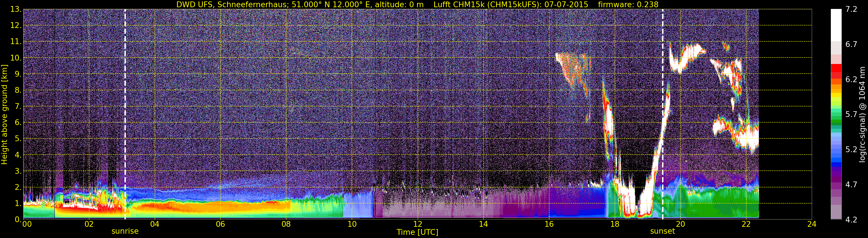Click the height axis tick "9."
Image resolution: width=868 pixels, height=238 pixels.
(18, 74)
